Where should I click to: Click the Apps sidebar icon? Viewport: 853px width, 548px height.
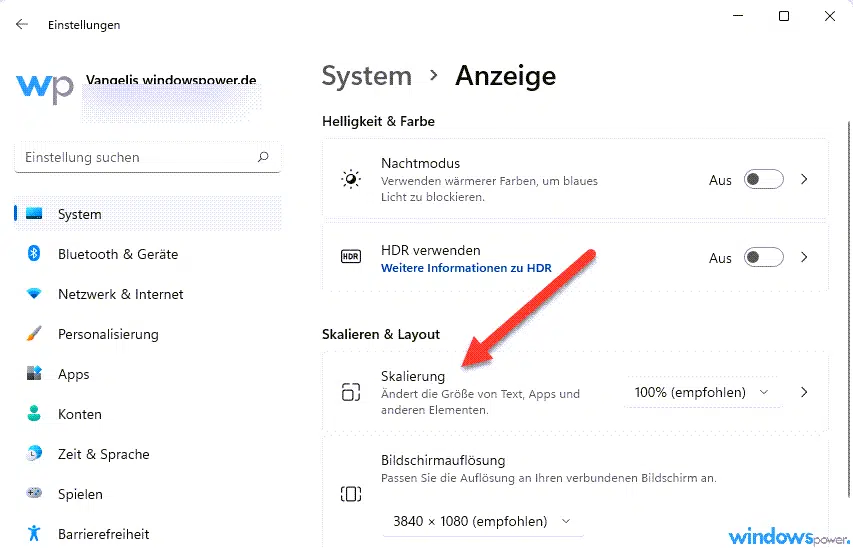[34, 374]
